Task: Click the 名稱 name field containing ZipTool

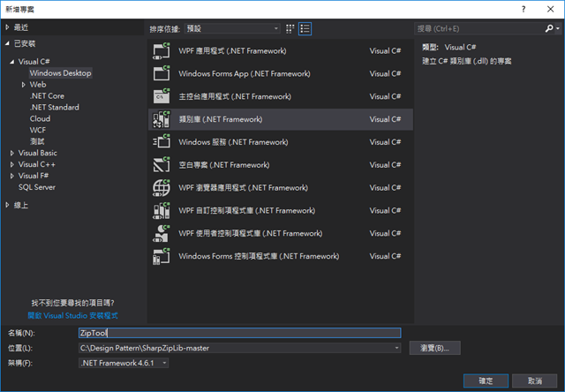Action: [x=239, y=333]
